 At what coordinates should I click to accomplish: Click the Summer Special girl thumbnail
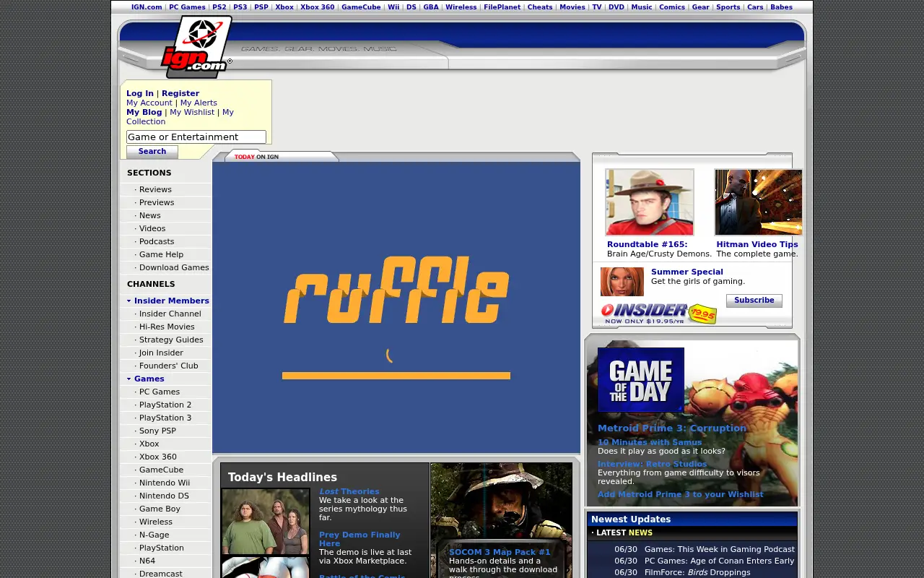point(622,282)
